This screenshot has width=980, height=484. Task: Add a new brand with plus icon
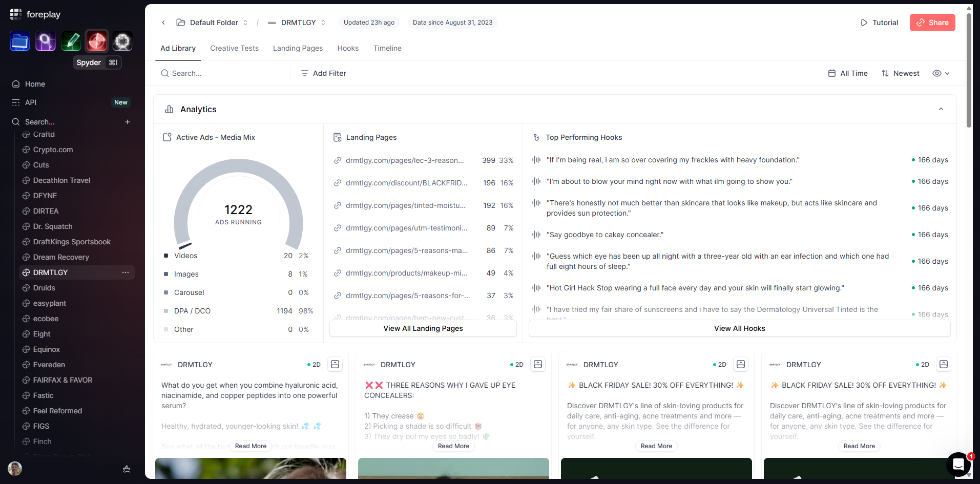128,122
